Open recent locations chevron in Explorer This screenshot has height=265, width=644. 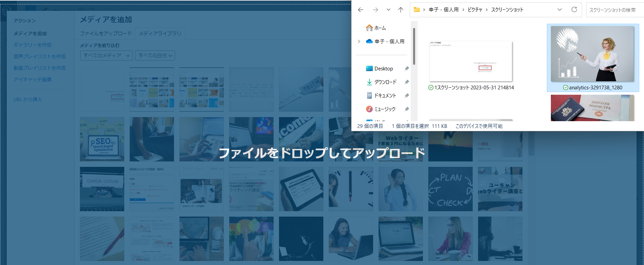coord(388,10)
